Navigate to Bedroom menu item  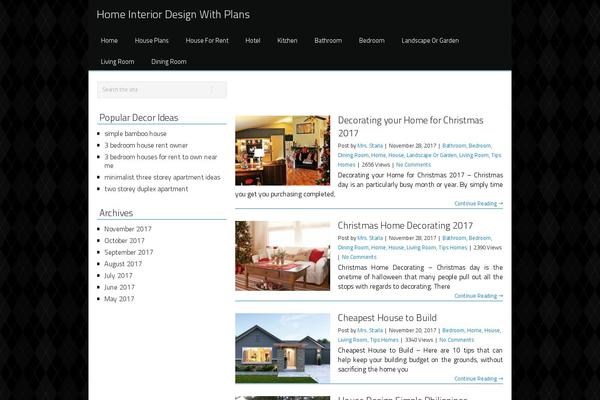pyautogui.click(x=372, y=41)
